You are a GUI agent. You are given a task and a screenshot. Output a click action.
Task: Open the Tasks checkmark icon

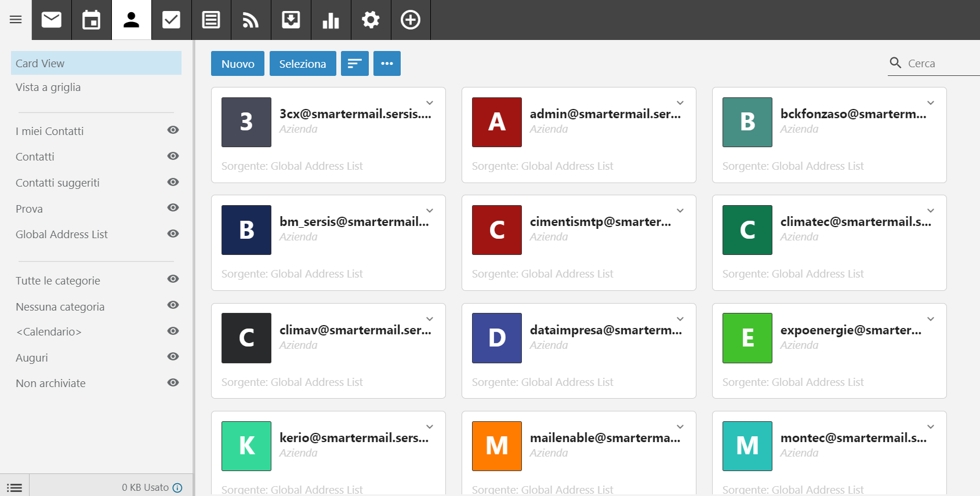tap(171, 20)
